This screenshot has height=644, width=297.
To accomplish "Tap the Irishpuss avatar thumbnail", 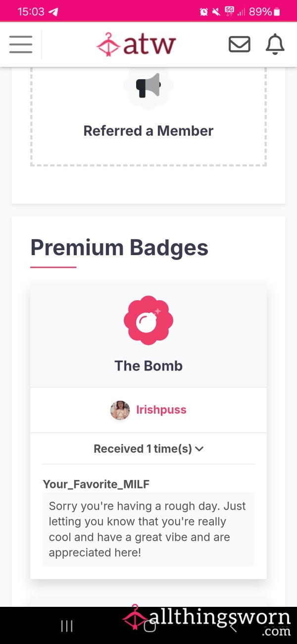I will tap(120, 410).
